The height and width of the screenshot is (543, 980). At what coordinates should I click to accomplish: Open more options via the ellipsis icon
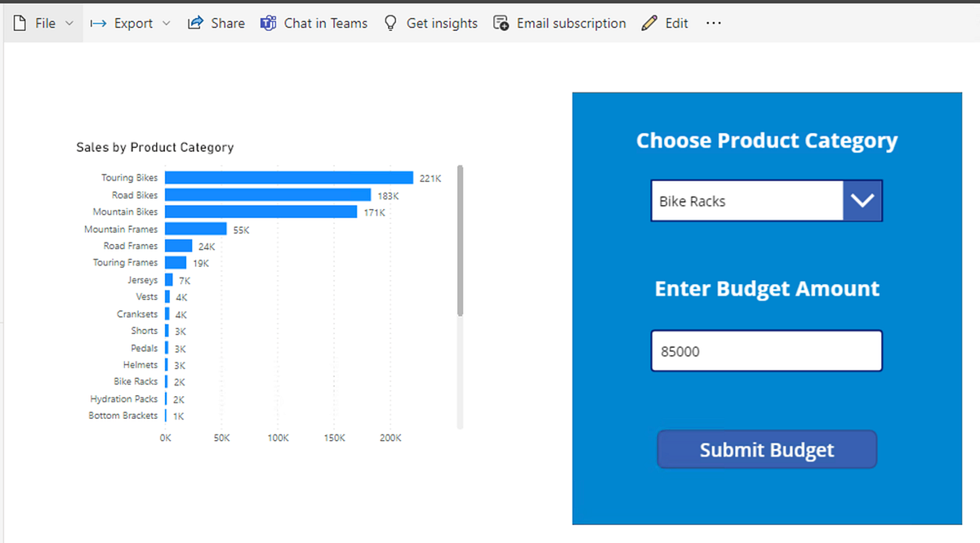[713, 23]
